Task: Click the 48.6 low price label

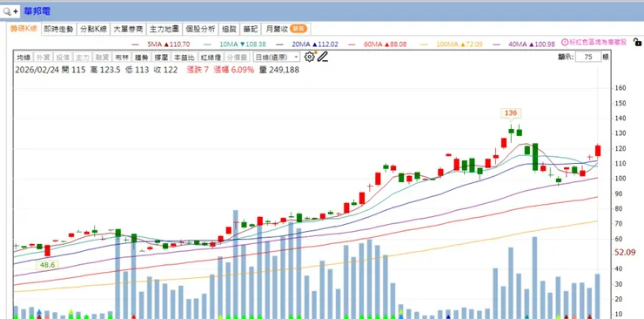Action: pyautogui.click(x=47, y=265)
